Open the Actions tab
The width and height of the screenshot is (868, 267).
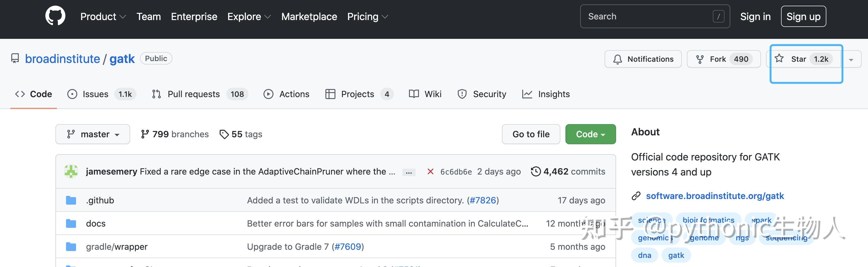[x=286, y=94]
